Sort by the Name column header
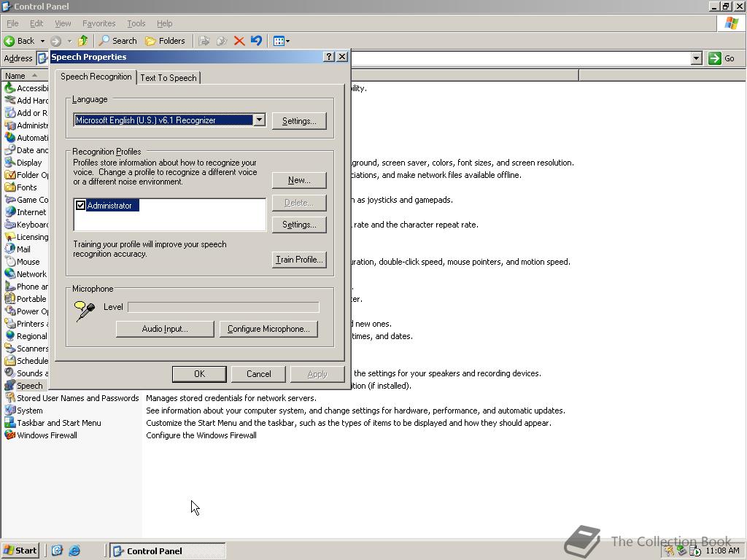 click(24, 76)
